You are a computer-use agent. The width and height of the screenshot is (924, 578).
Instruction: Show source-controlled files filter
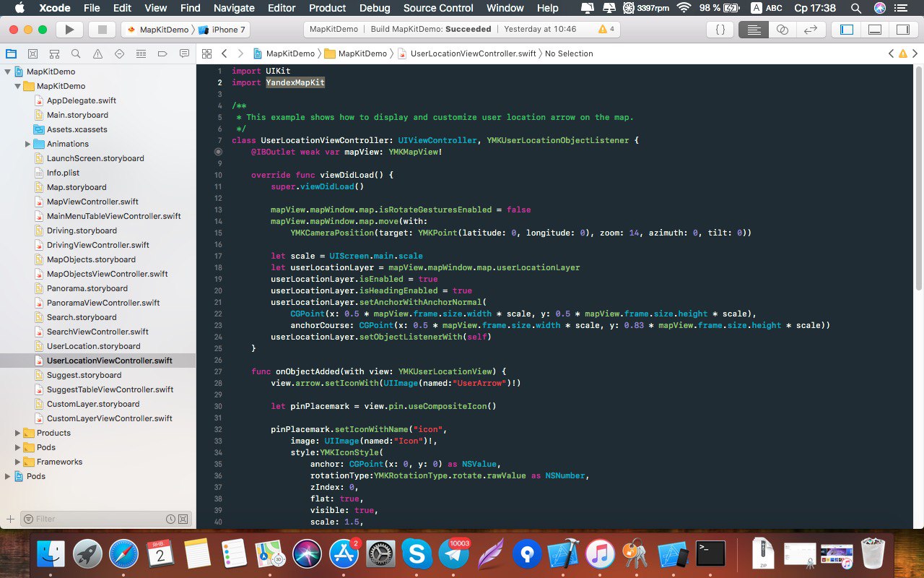point(183,519)
